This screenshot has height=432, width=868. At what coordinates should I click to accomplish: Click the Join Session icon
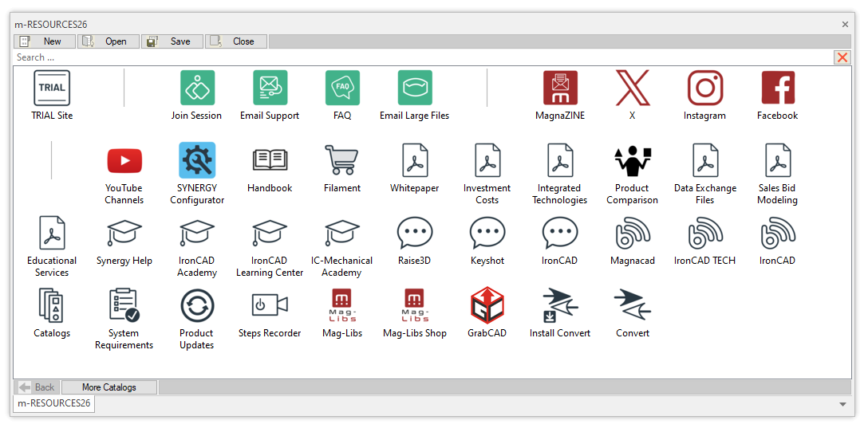tap(196, 88)
